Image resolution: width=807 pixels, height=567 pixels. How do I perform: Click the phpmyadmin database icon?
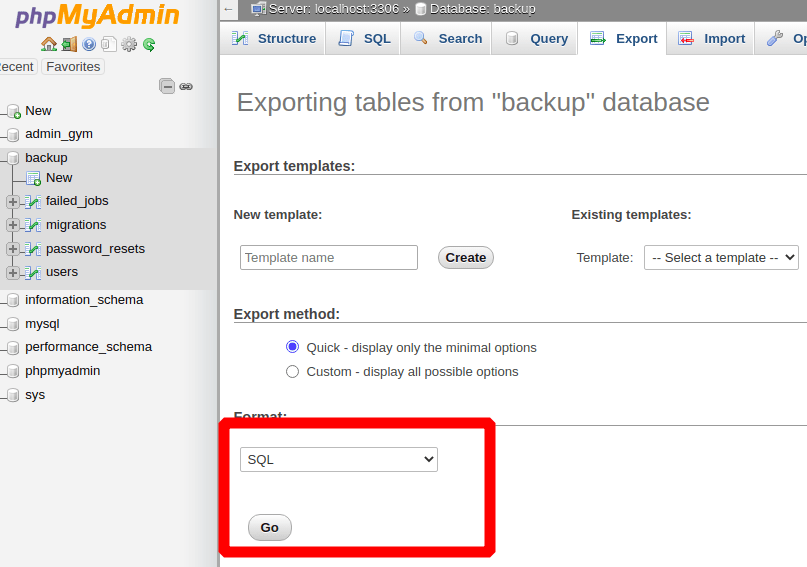[13, 371]
